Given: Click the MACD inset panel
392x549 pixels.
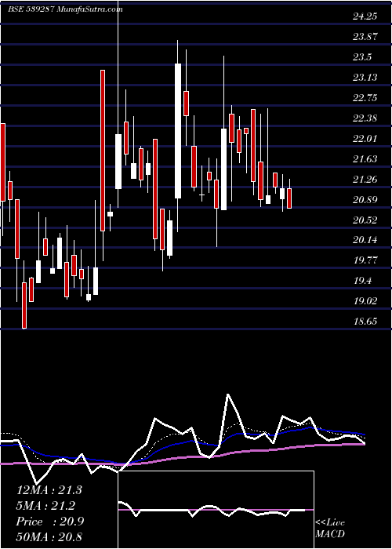Looking at the screenshot, I should [216, 510].
